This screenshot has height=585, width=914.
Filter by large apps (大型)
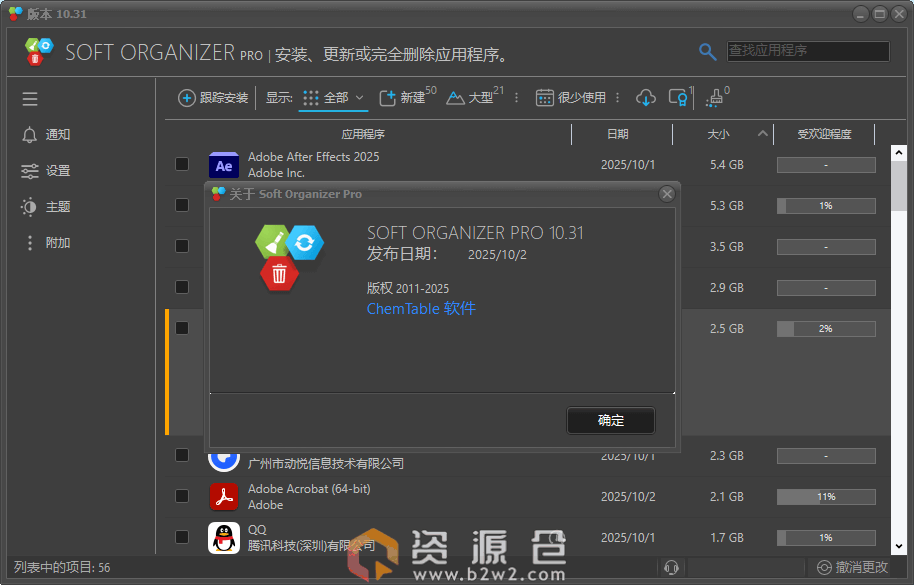pos(470,98)
